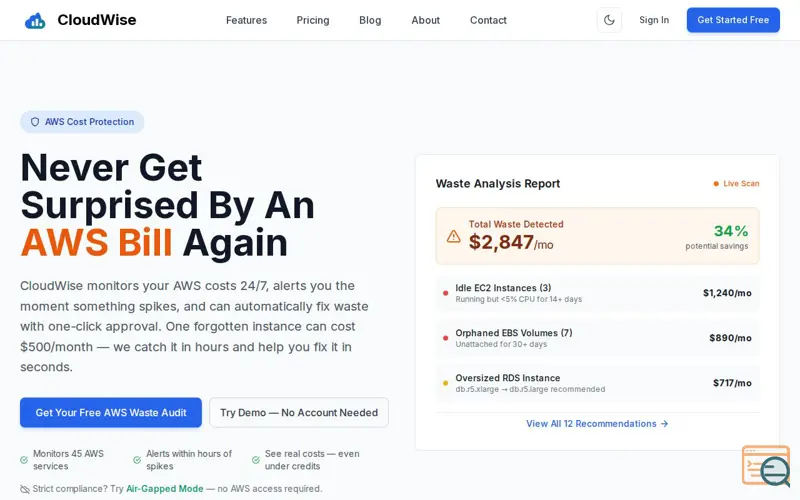Open the Contact nav item

click(x=488, y=20)
